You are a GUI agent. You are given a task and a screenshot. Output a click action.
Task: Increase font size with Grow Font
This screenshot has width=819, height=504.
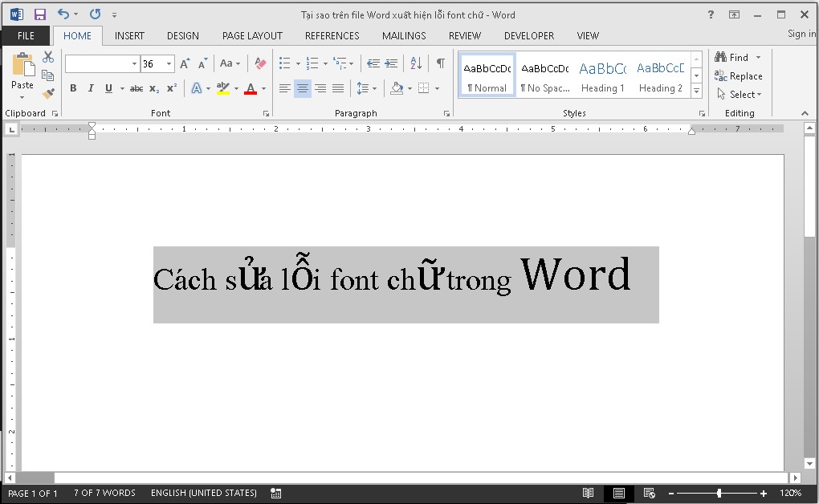[x=185, y=63]
